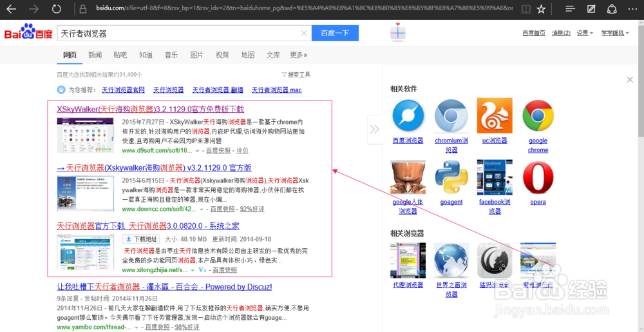Close the related software side panel

[630, 80]
